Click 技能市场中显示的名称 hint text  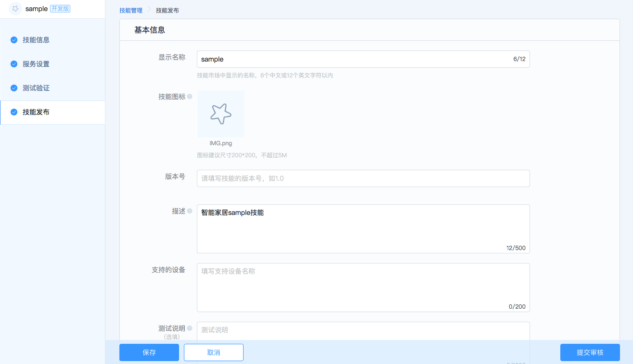point(265,75)
